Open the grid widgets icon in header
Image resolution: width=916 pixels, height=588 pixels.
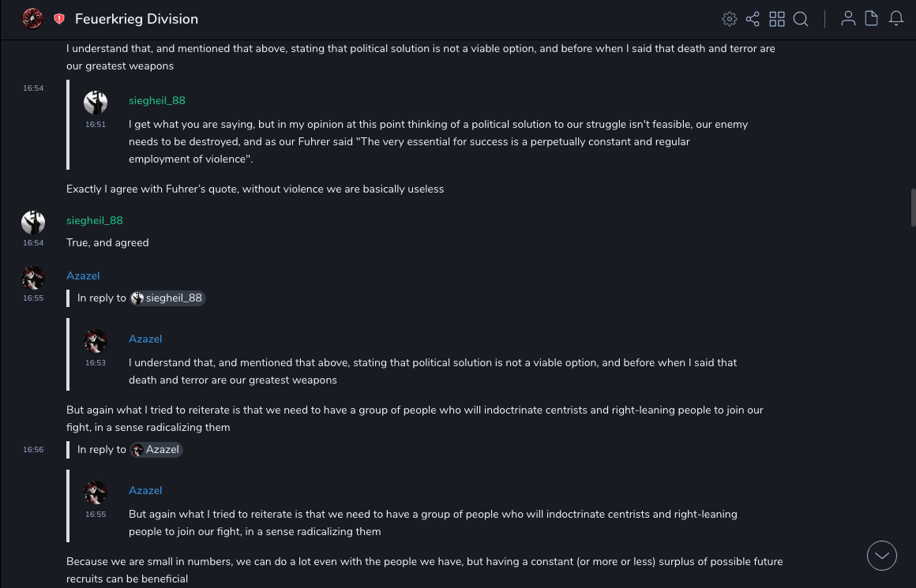pyautogui.click(x=777, y=19)
